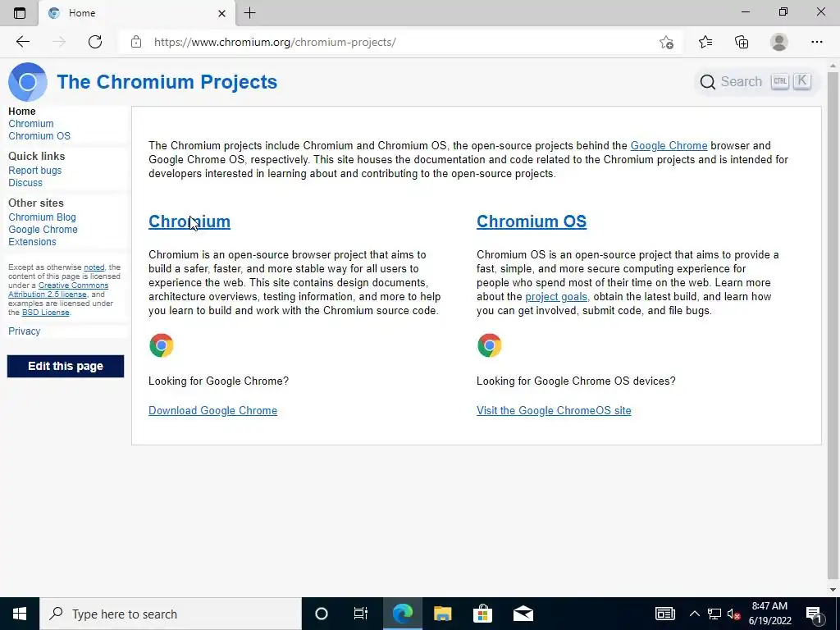Select Home in the sidebar
This screenshot has height=630, width=840.
22,112
